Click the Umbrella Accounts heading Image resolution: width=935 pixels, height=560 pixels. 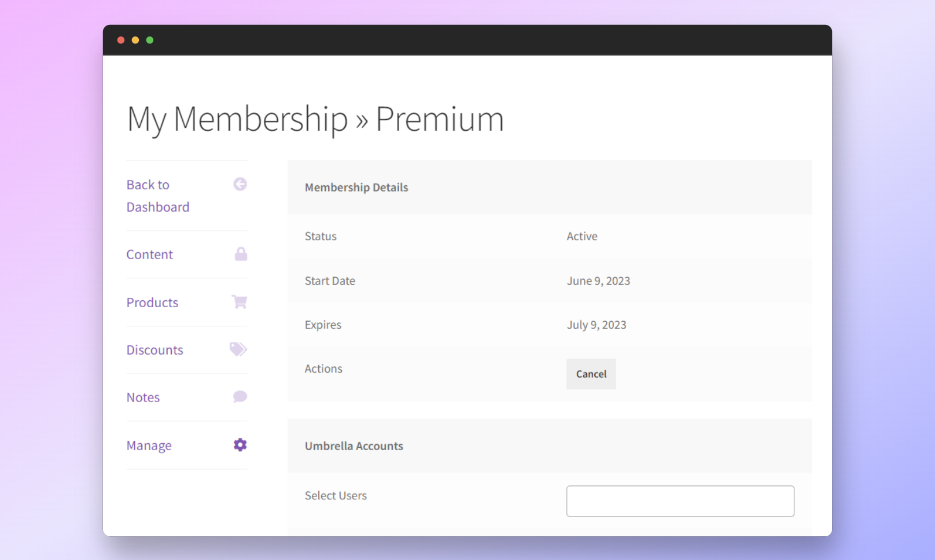354,446
